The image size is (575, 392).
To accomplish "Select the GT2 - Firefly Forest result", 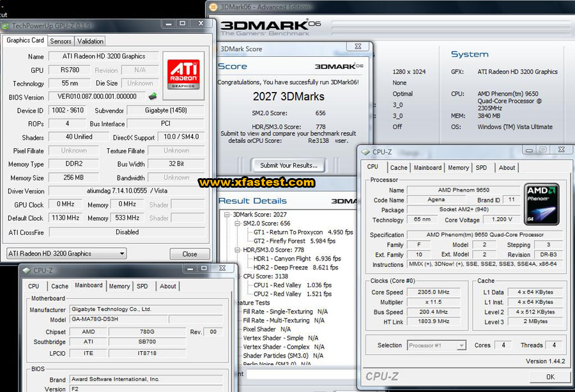I will [x=295, y=241].
